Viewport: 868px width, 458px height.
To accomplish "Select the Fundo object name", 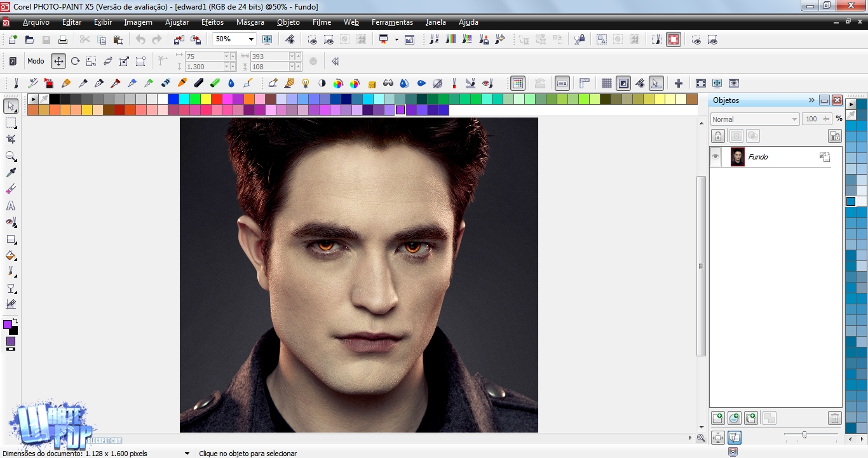I will pos(758,157).
